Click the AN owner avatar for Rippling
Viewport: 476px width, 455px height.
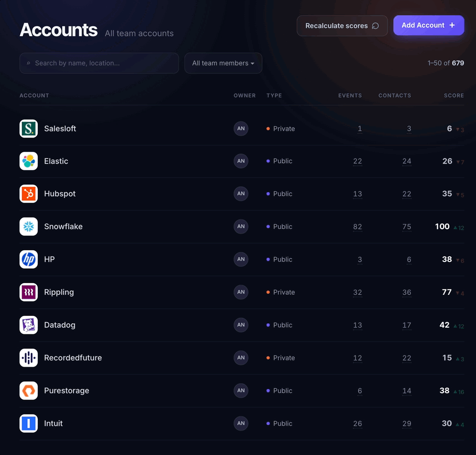(x=241, y=292)
